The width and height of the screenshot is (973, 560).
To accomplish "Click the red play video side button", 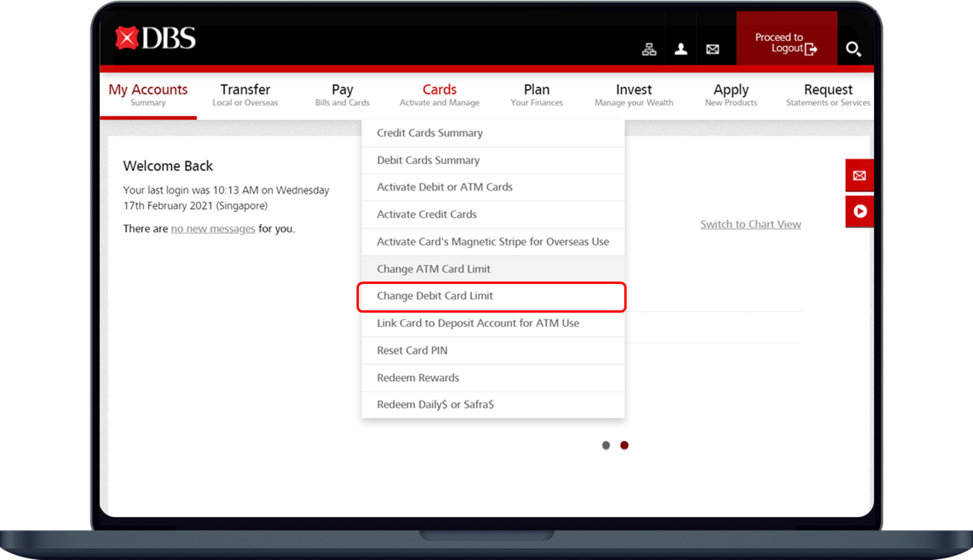I will coord(859,211).
